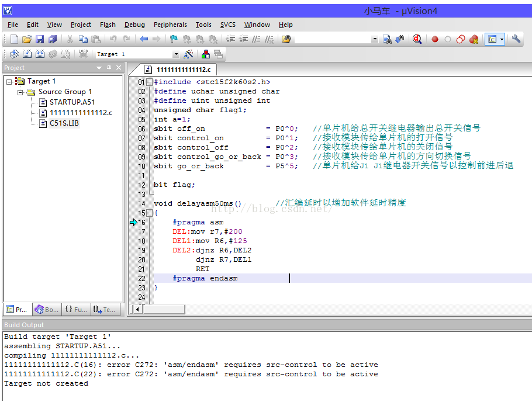This screenshot has height=402, width=532.
Task: Open Find in Files icon
Action: coord(286,39)
